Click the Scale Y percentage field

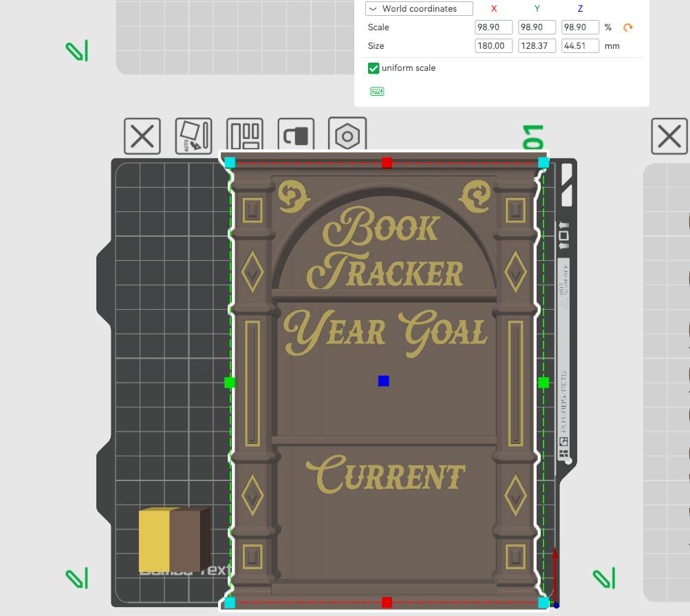pyautogui.click(x=537, y=28)
